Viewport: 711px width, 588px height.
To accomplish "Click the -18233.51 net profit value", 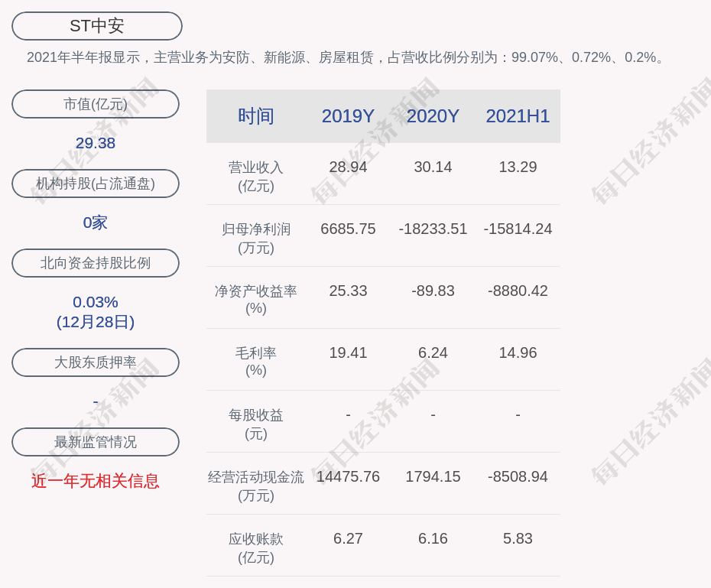I will coord(433,229).
